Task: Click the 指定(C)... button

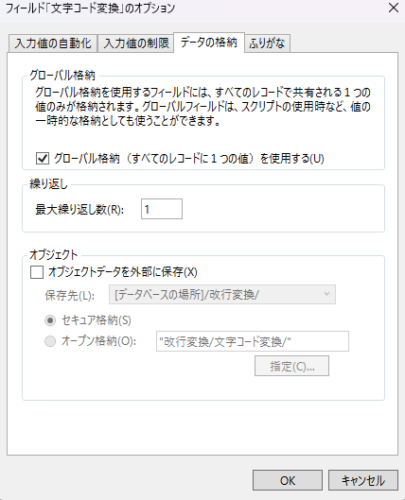Action: click(292, 366)
